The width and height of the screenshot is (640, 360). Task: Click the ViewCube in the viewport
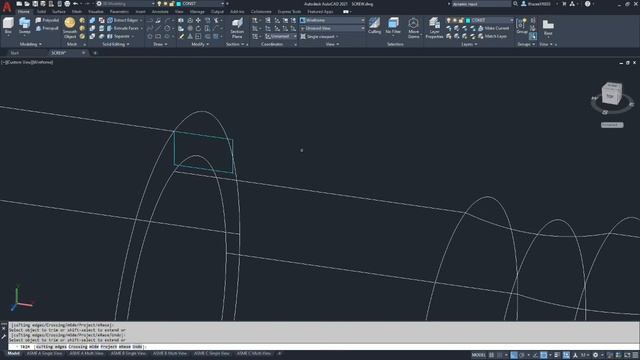[x=611, y=94]
